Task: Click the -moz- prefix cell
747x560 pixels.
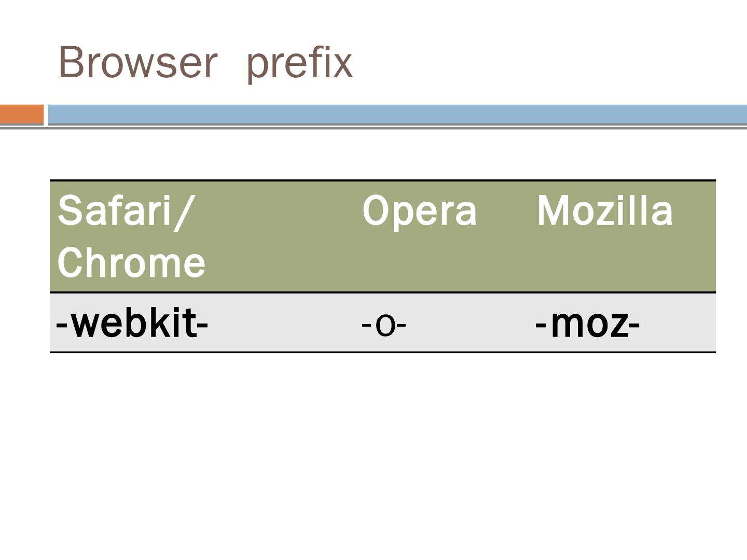Action: click(x=587, y=324)
